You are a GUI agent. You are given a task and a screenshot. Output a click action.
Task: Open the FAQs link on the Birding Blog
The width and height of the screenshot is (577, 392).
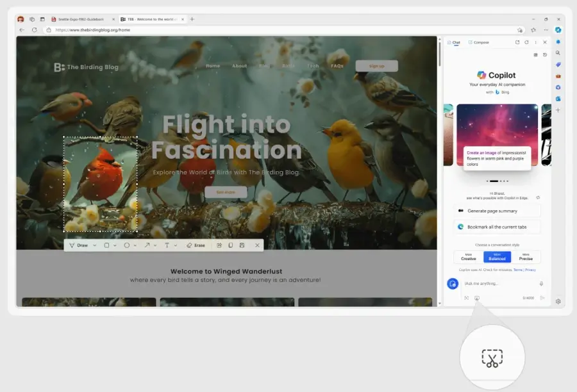(337, 66)
